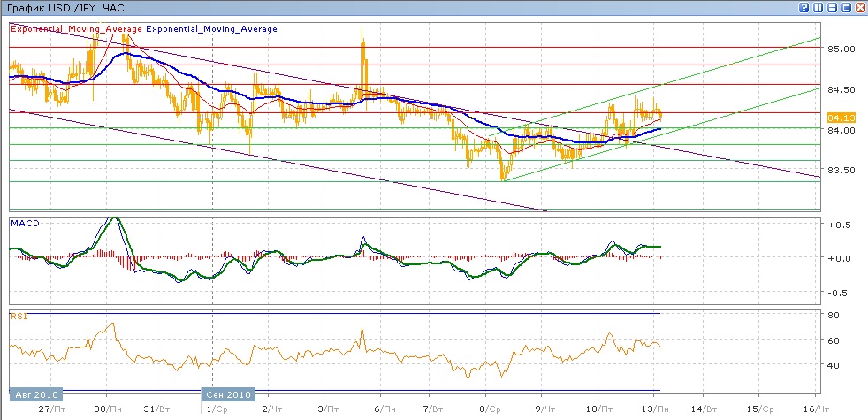This screenshot has height=420, width=868.
Task: Select the Сен 2010 month marker
Action: pos(228,394)
